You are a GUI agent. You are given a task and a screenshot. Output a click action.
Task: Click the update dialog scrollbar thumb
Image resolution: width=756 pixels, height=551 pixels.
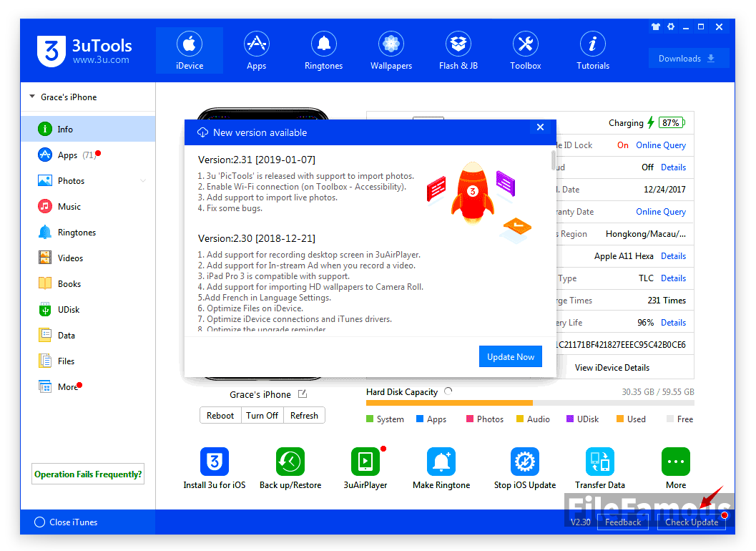[553, 160]
